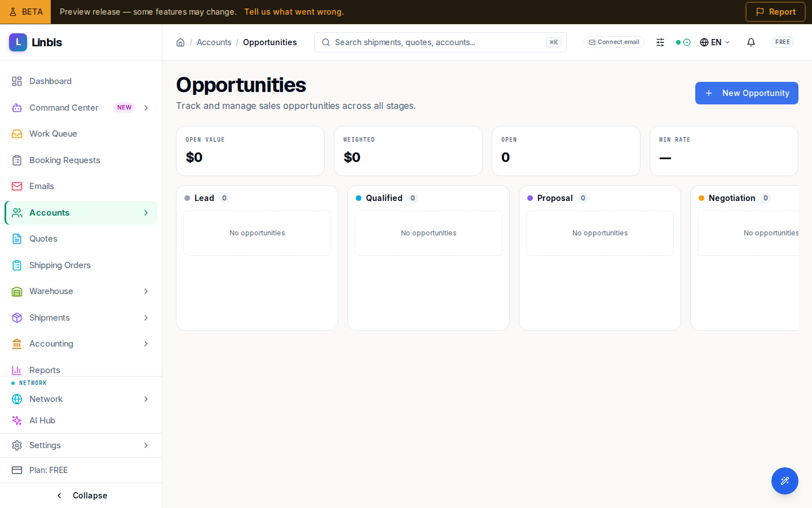
Task: Go to Work Queue inbox icon
Action: tap(17, 134)
